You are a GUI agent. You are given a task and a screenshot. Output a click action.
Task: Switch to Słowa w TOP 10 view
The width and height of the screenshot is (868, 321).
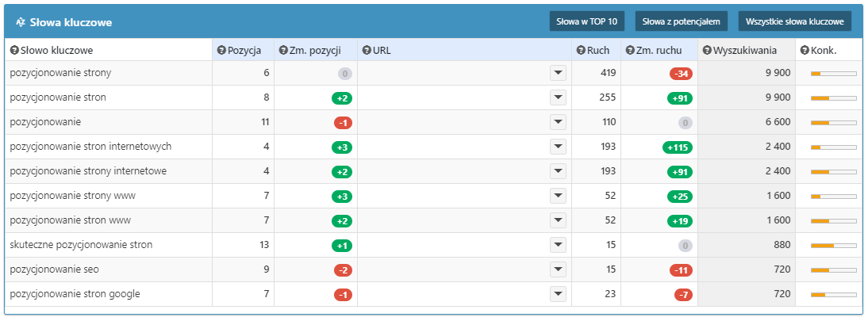point(586,21)
